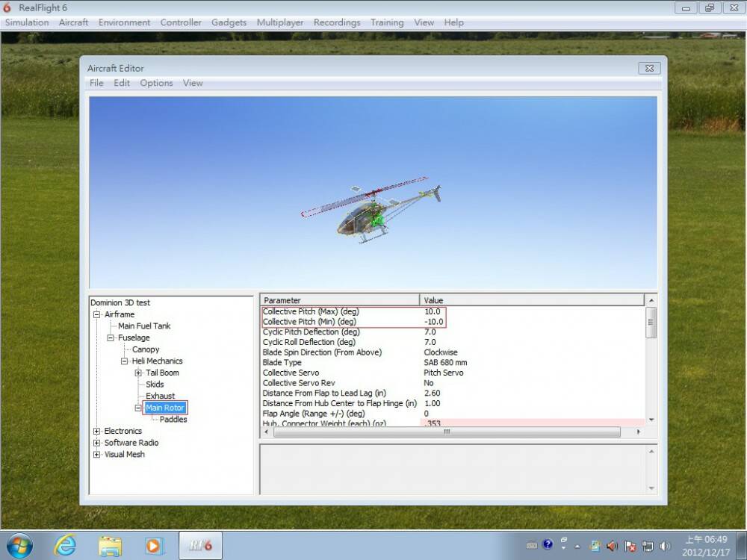Viewport: 747px width, 560px height.
Task: Select Skids in the tree
Action: pyautogui.click(x=155, y=385)
